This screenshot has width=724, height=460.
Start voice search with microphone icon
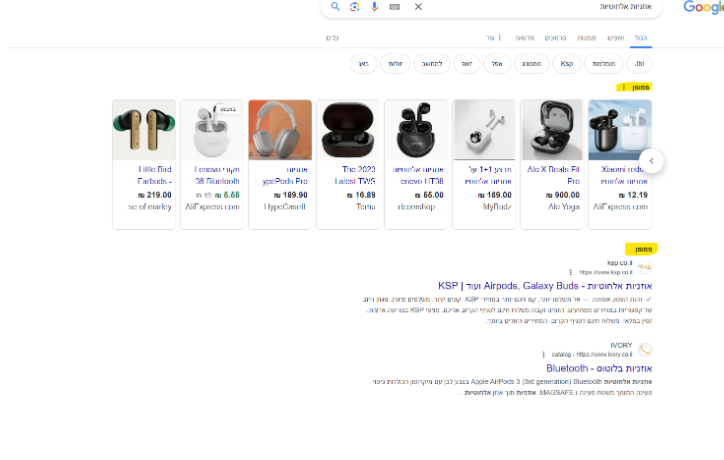coord(374,6)
